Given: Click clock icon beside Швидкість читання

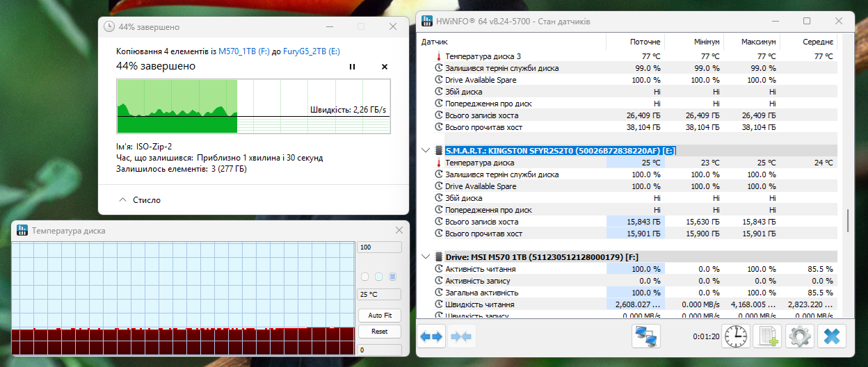Looking at the screenshot, I should point(438,304).
